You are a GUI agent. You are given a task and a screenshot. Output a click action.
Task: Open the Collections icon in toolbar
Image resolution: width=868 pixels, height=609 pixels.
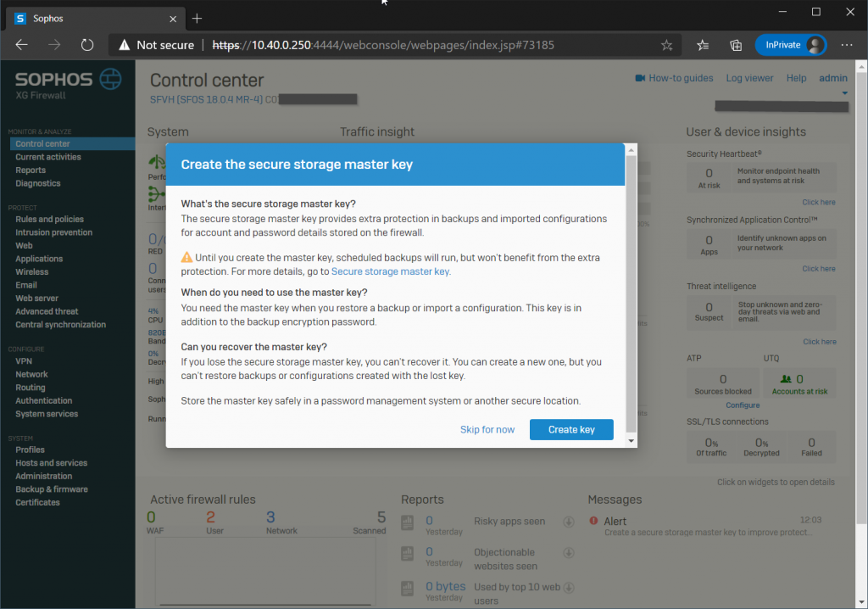pyautogui.click(x=736, y=45)
